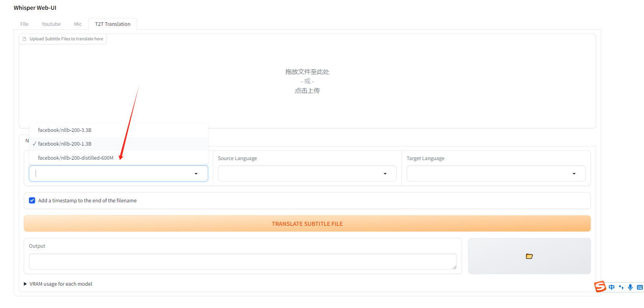Pick the checked facebook/nllb-200-1.3B option

pos(64,144)
